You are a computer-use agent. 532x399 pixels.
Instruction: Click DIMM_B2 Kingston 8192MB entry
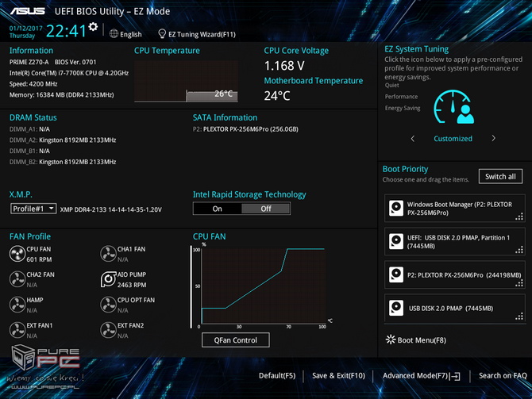[x=63, y=162]
